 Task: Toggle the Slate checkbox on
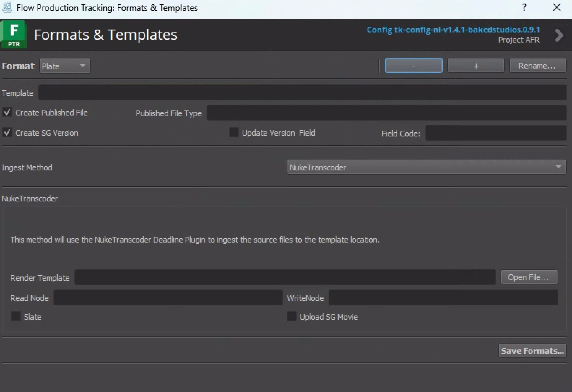(x=16, y=317)
